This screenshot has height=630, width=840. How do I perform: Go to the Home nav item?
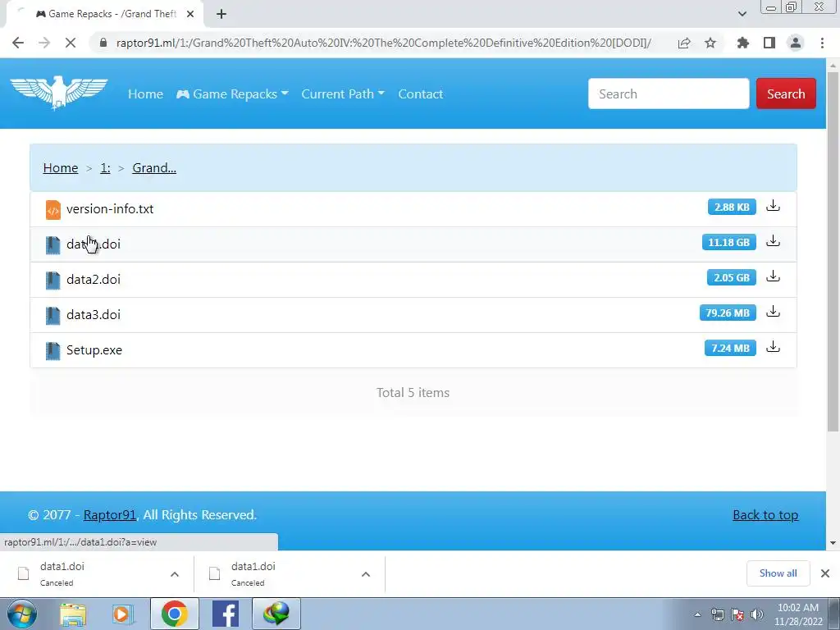145,94
